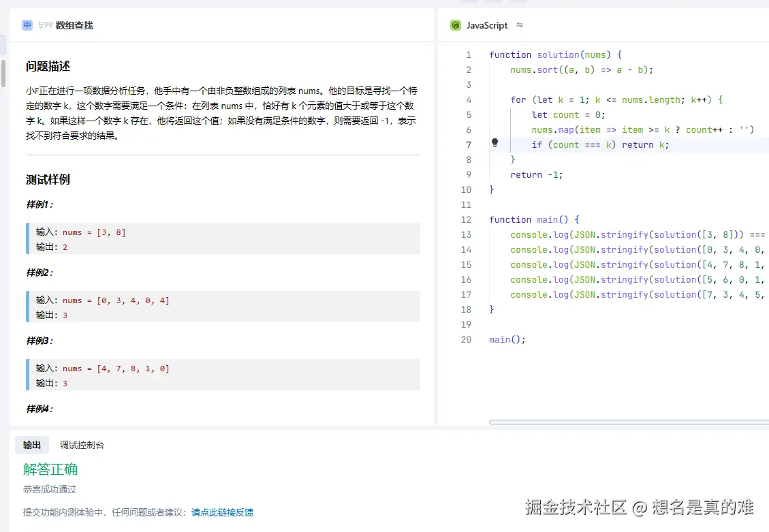Viewport: 769px width, 532px height.
Task: Click line number 7 in the code gutter
Action: pos(468,144)
